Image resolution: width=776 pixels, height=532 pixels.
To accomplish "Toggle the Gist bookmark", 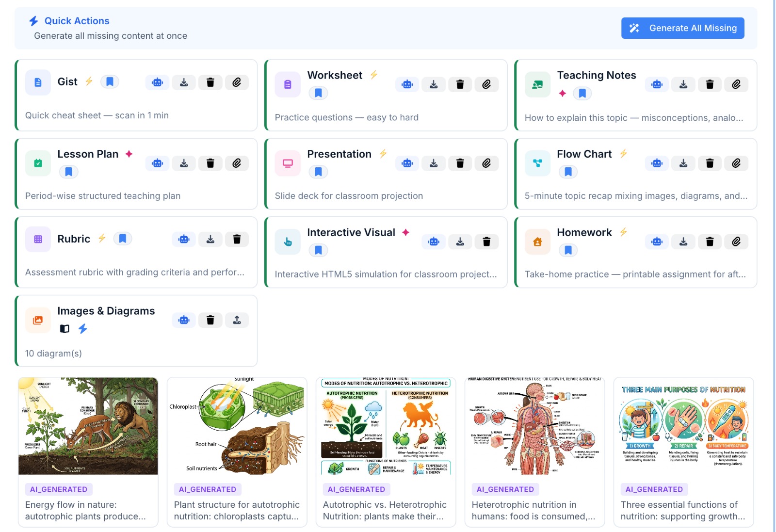I will [x=110, y=81].
